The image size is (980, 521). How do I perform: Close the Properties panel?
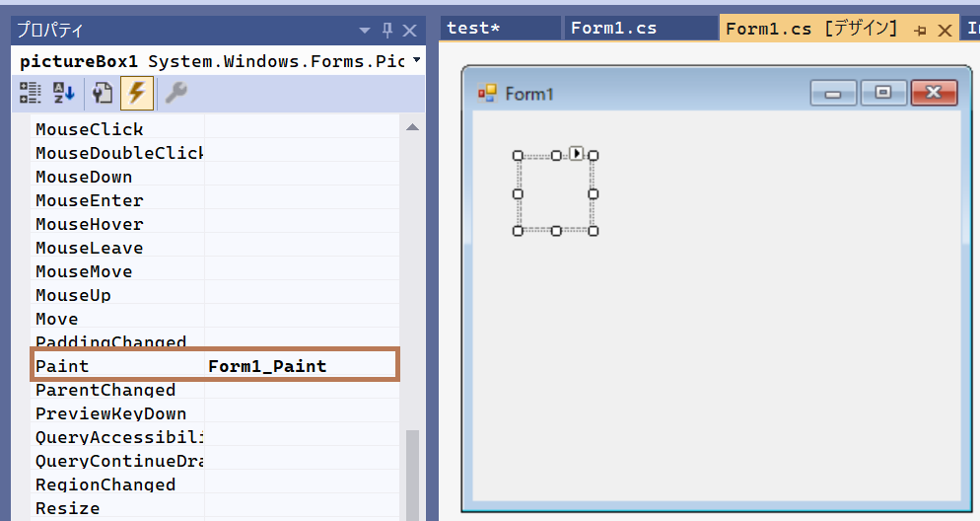click(409, 30)
